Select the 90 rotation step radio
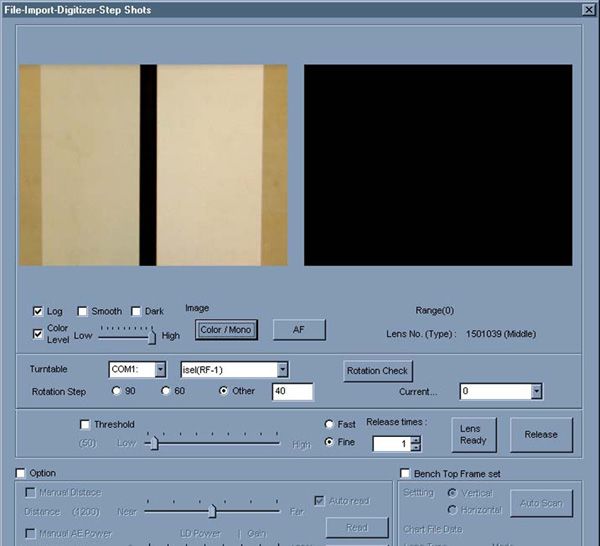The height and width of the screenshot is (546, 600). pyautogui.click(x=116, y=391)
